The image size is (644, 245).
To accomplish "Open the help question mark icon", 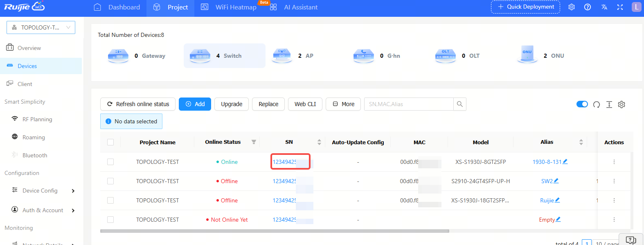I will tap(588, 7).
